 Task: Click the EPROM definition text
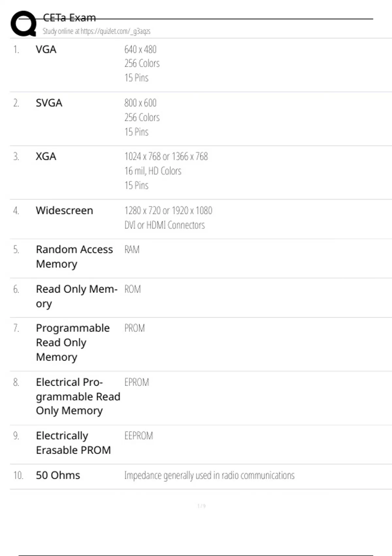pyautogui.click(x=137, y=382)
